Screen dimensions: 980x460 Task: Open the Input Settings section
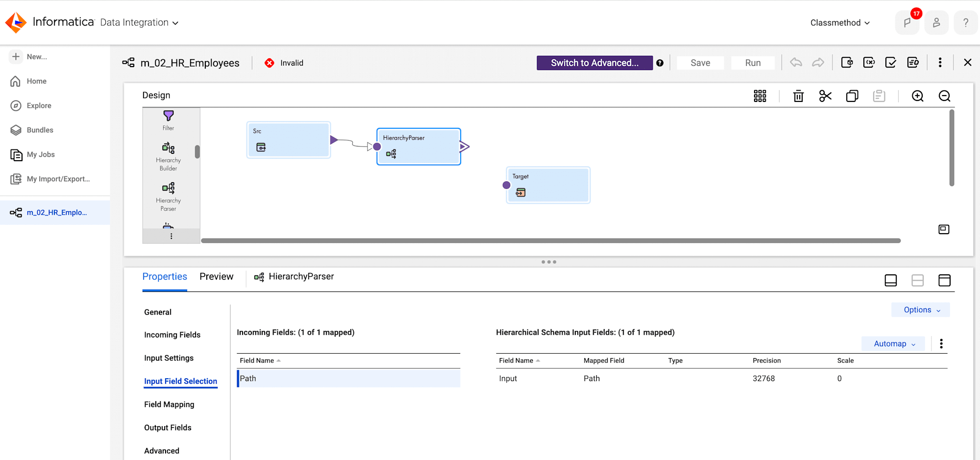169,358
